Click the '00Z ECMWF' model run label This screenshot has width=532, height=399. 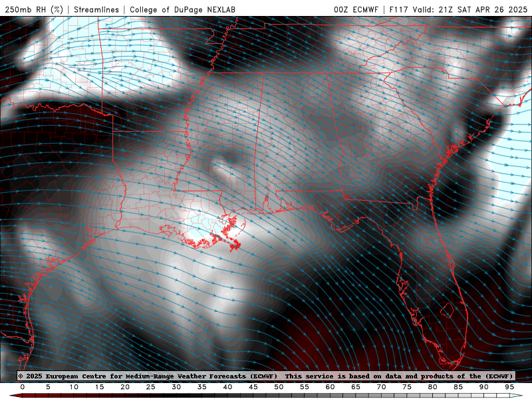pyautogui.click(x=356, y=9)
